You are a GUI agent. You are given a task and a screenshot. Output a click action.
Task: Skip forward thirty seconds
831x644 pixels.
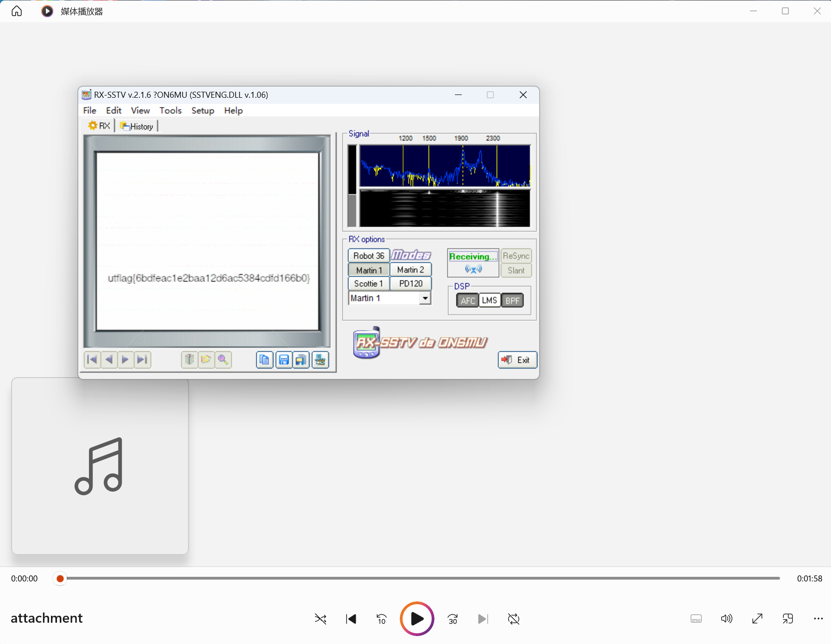coord(453,619)
